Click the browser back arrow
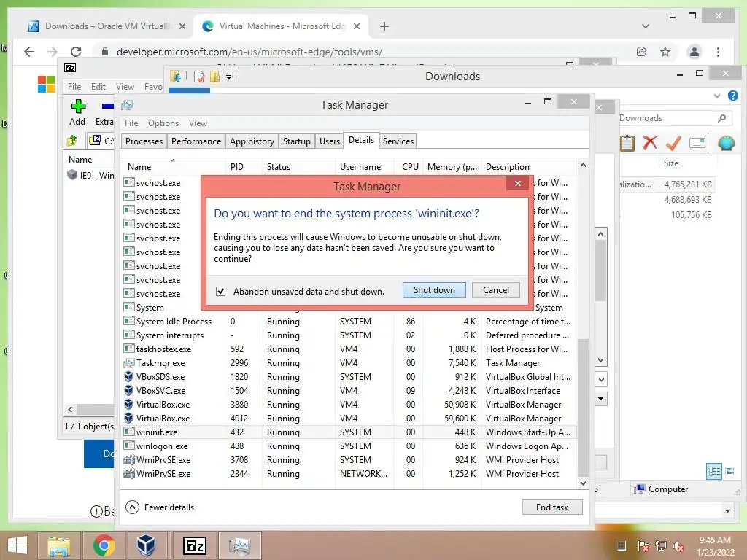 (29, 52)
